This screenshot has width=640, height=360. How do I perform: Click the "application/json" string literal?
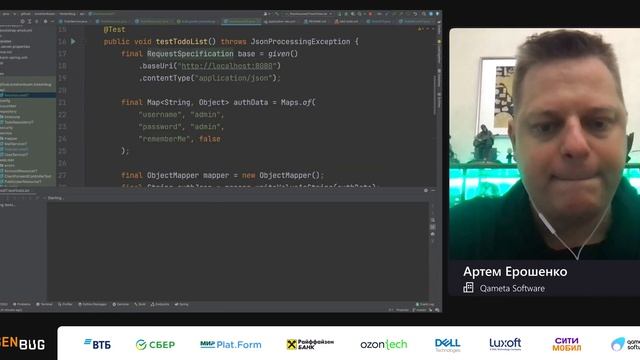pyautogui.click(x=234, y=78)
